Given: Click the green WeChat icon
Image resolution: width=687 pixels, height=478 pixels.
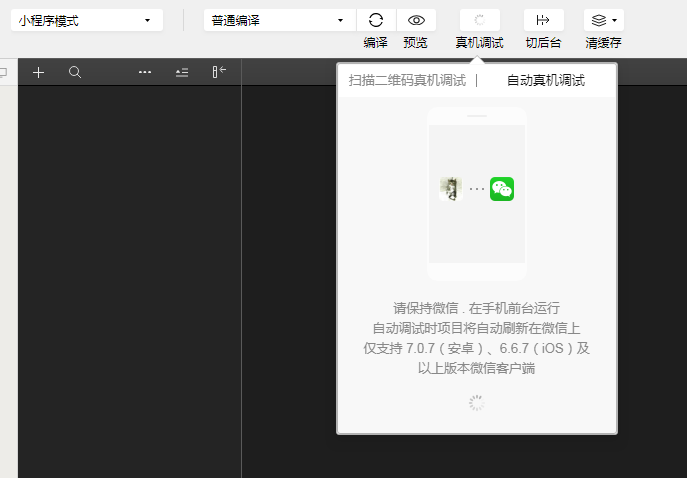Looking at the screenshot, I should 502,189.
